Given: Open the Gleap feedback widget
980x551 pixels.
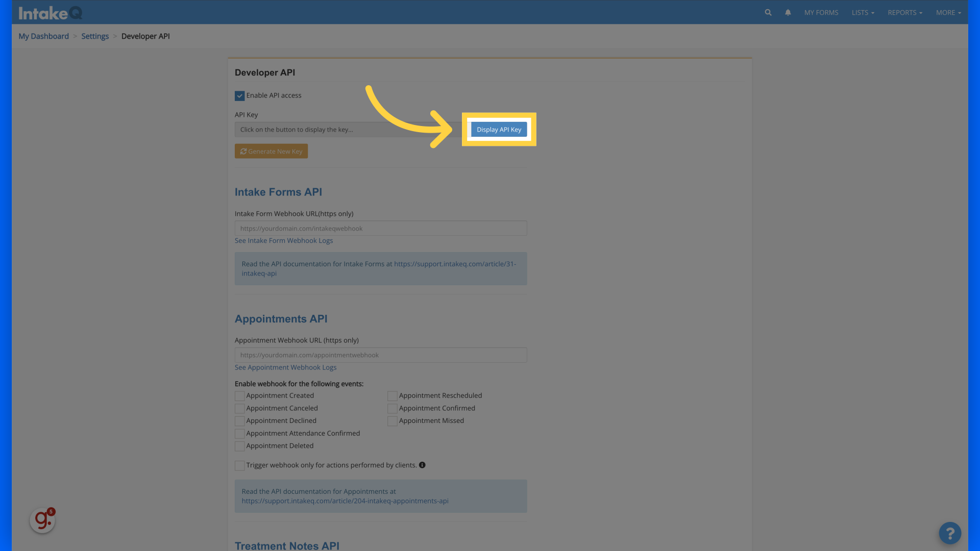Looking at the screenshot, I should coord(42,520).
